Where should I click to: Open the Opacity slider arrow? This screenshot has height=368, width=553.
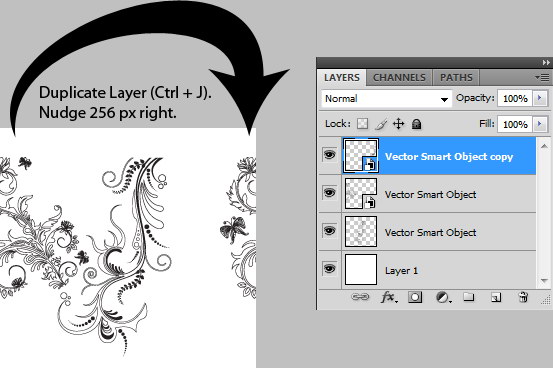(540, 98)
